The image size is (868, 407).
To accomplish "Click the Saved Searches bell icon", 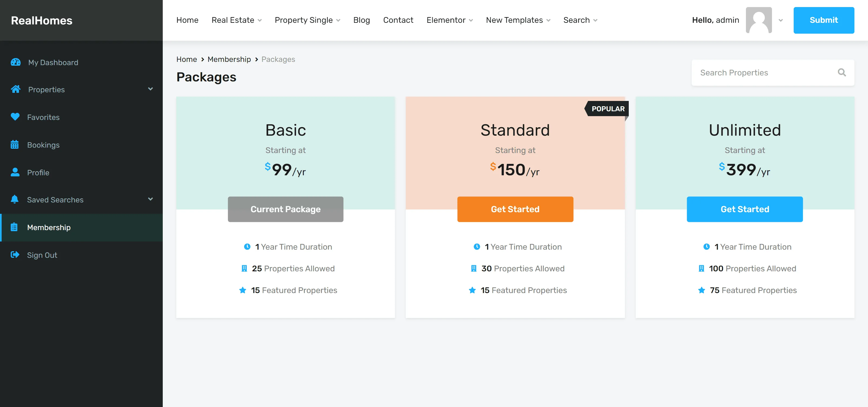I will (x=14, y=199).
